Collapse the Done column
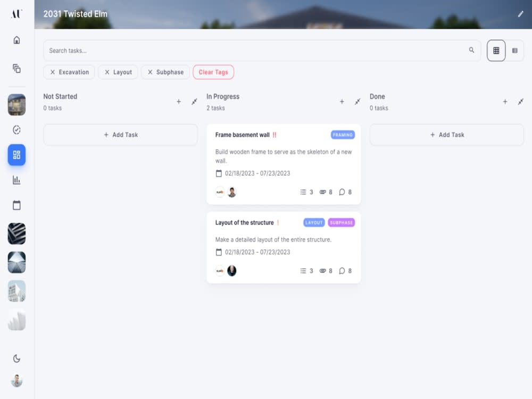532x399 pixels. coord(520,102)
